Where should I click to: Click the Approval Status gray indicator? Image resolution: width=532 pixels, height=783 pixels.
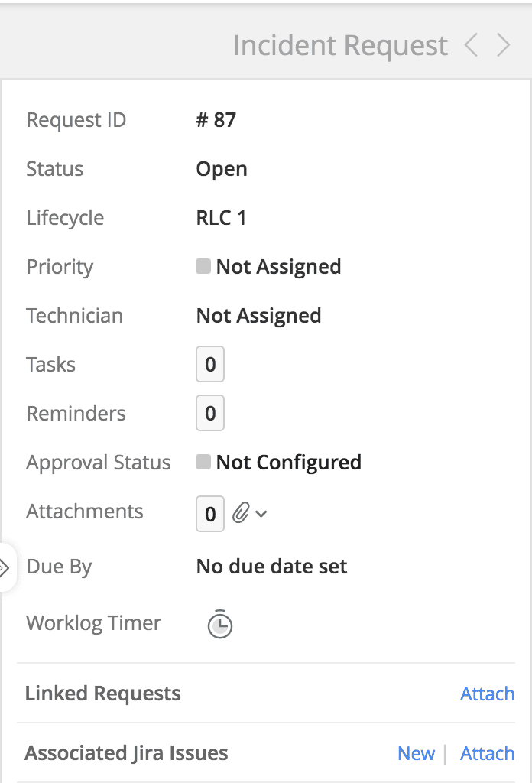203,463
